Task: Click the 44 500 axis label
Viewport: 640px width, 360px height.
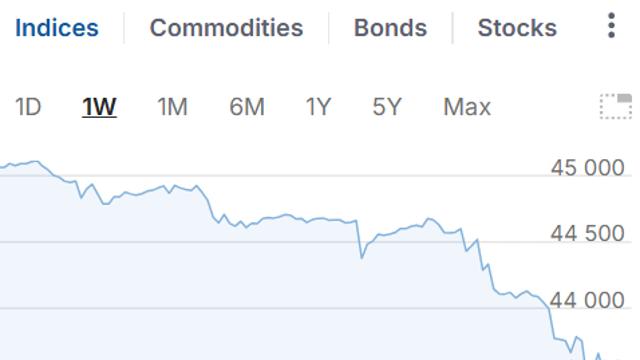Action: pos(587,234)
